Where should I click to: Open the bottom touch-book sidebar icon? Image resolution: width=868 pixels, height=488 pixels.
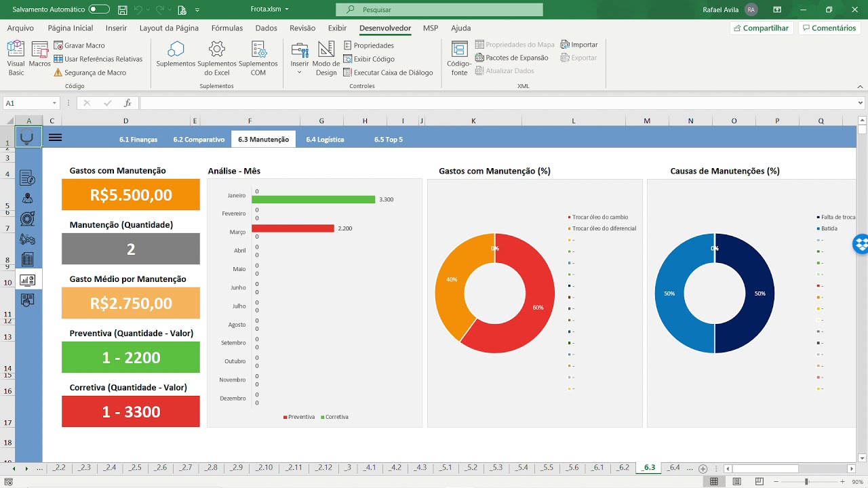(28, 300)
